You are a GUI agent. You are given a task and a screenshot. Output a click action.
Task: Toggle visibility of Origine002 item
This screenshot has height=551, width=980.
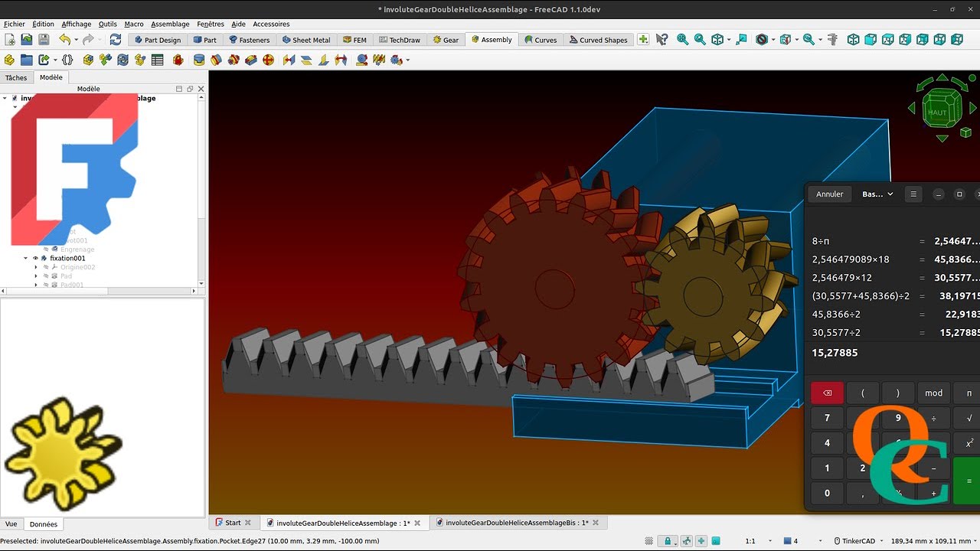coord(46,267)
